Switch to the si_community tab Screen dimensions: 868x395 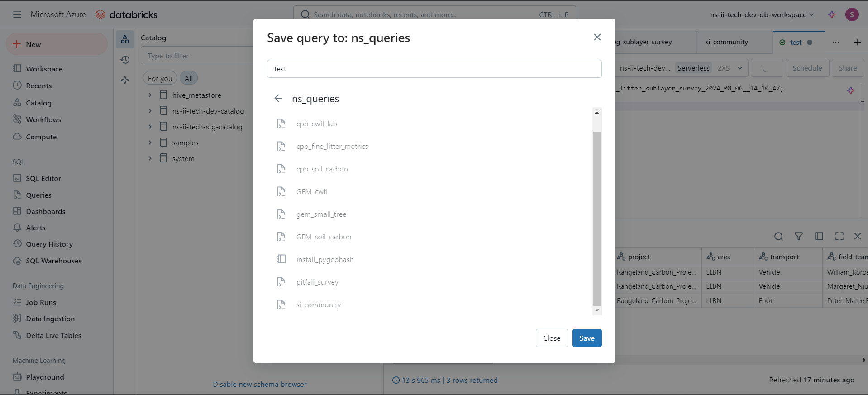pyautogui.click(x=733, y=42)
